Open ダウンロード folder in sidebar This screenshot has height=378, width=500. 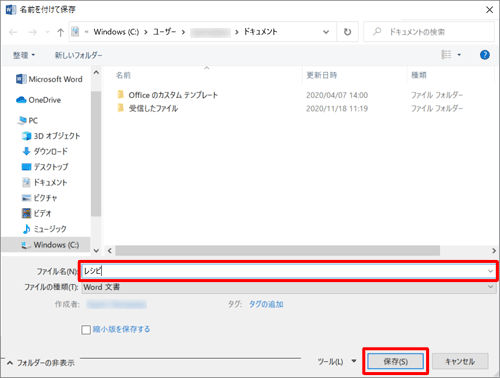click(45, 151)
